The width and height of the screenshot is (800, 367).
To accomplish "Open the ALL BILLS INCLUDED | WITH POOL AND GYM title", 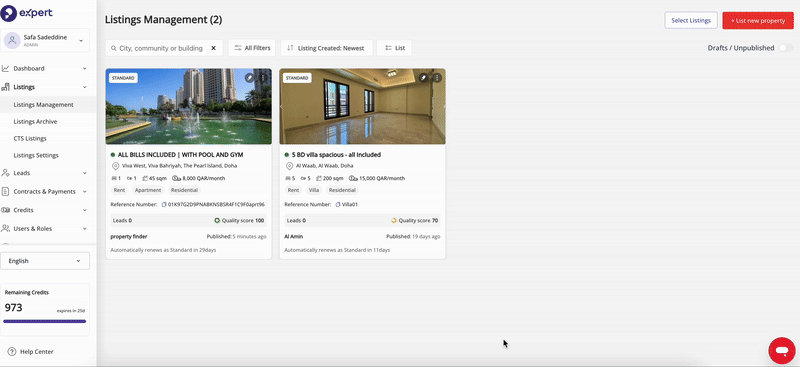I will [180, 155].
